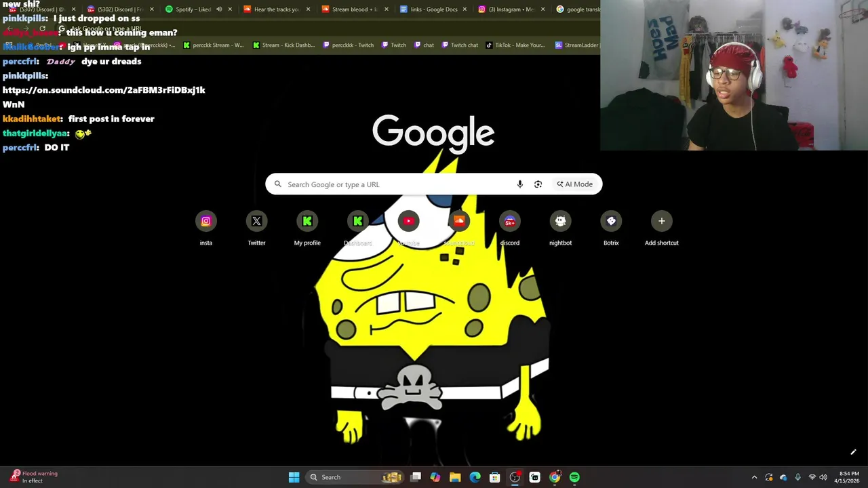Switch to OBS Studio on the taskbar
Viewport: 868px width, 488px height.
coord(515,477)
